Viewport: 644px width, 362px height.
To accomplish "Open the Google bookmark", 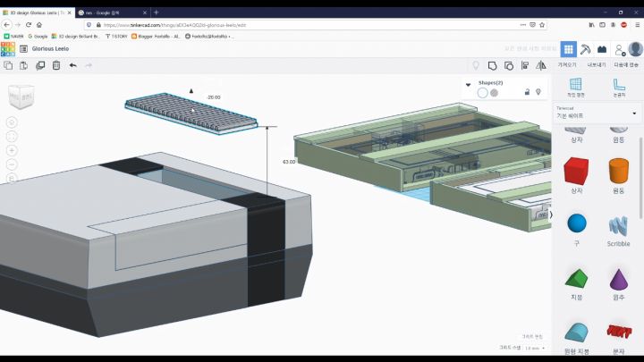I will pyautogui.click(x=38, y=36).
